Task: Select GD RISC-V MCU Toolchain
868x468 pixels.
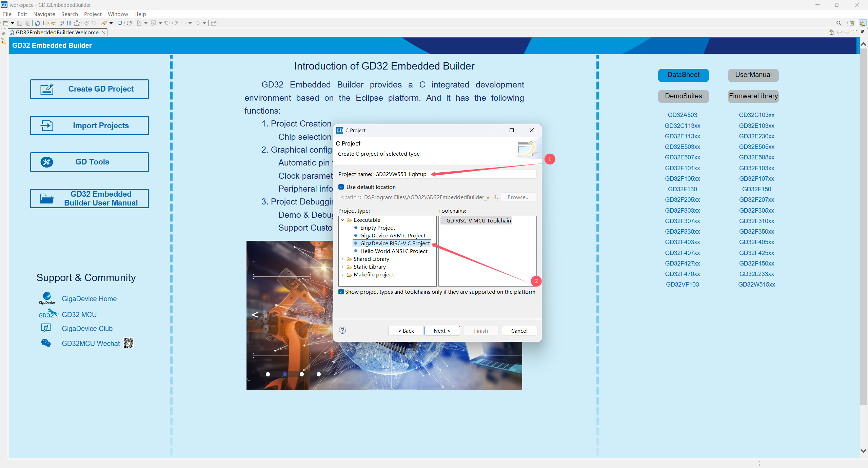Action: point(478,220)
